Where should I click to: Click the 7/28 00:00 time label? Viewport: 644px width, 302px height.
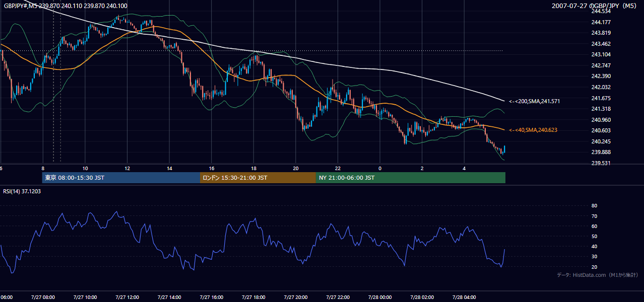pos(380,297)
